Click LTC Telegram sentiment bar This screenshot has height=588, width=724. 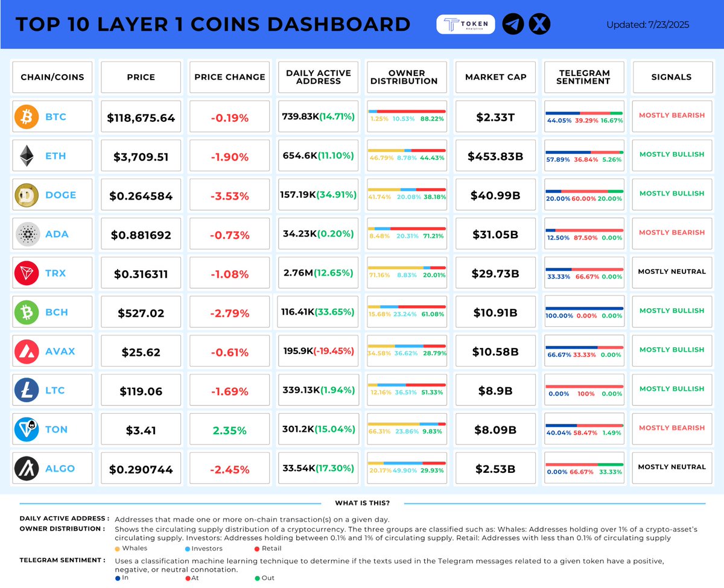(584, 385)
